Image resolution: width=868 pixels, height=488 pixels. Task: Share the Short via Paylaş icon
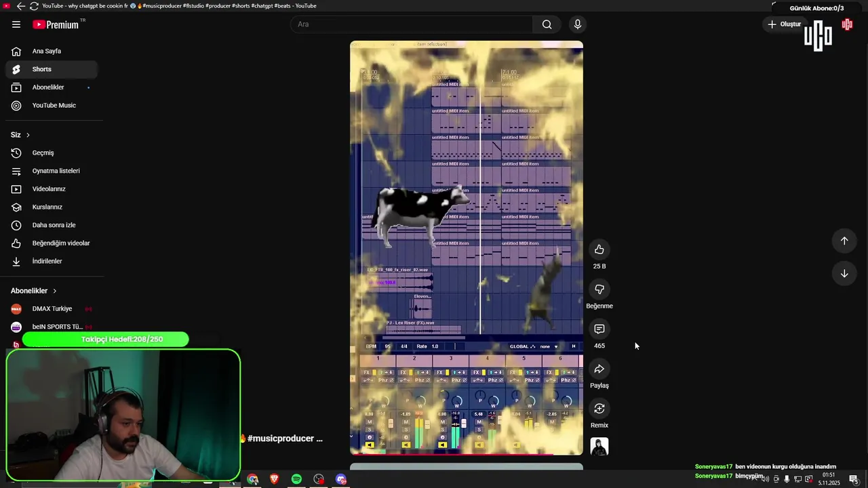point(599,369)
